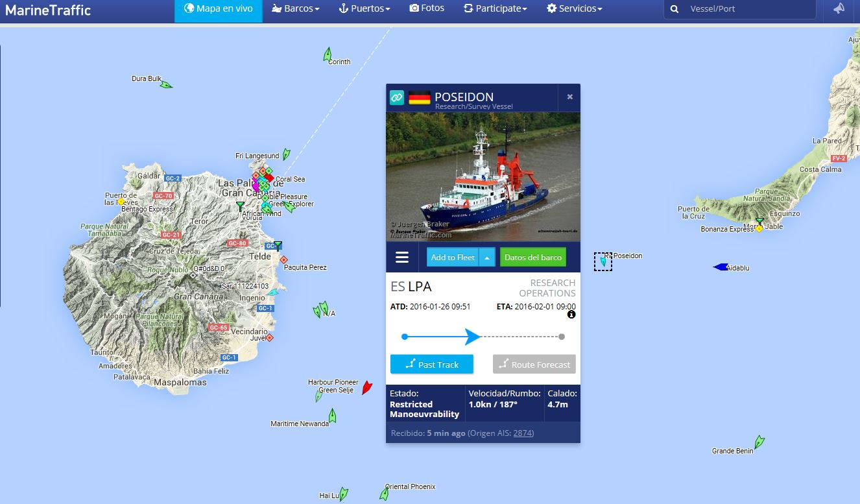Select the Green Explorer vessel marker
The image size is (860, 504).
click(x=289, y=207)
